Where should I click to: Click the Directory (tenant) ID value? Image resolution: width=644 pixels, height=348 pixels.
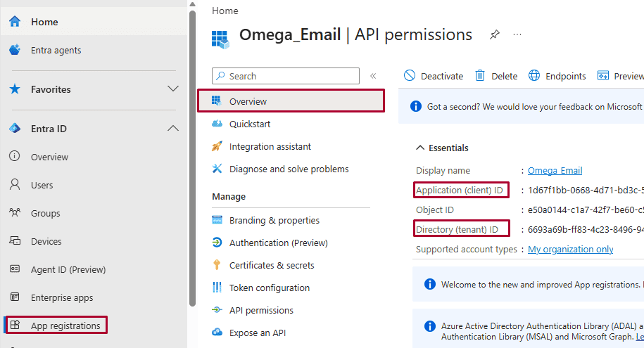click(586, 229)
